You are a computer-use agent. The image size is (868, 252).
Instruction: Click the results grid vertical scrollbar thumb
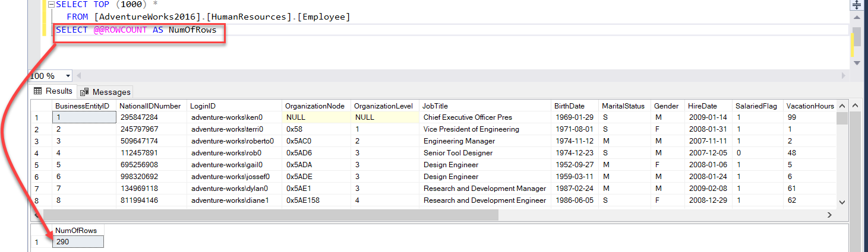click(x=842, y=119)
